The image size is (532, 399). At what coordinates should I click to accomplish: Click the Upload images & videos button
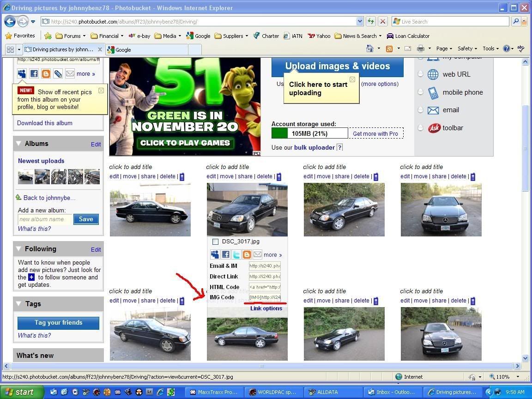(x=337, y=67)
